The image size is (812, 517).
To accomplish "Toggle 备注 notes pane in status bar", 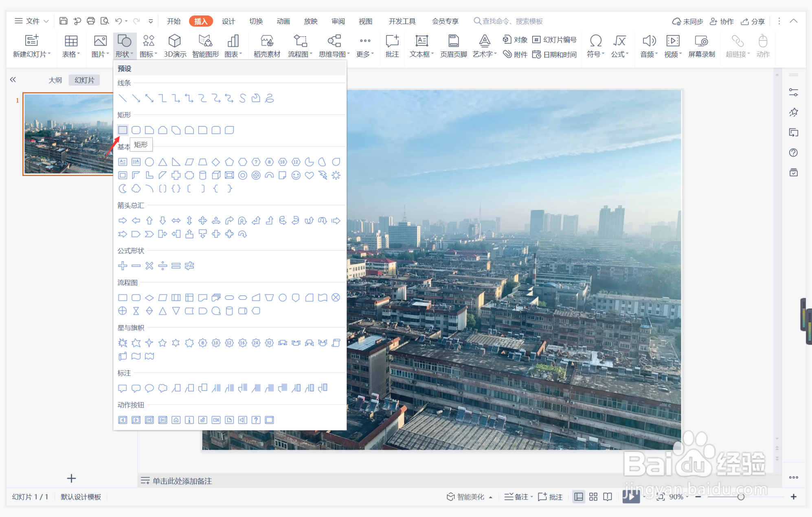I will coord(518,497).
